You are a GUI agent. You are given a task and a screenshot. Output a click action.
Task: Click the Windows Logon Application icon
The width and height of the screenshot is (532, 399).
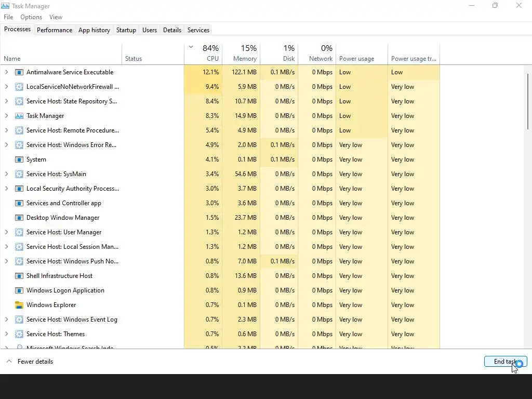pyautogui.click(x=19, y=290)
